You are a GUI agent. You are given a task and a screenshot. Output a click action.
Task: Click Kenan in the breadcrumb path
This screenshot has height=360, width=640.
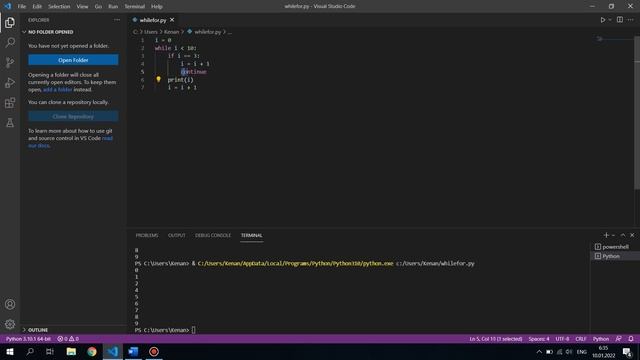[171, 31]
